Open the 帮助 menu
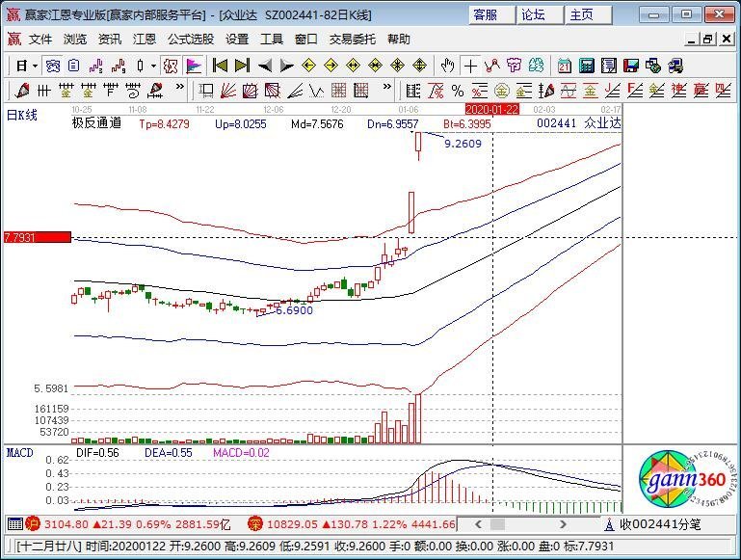 pyautogui.click(x=399, y=40)
